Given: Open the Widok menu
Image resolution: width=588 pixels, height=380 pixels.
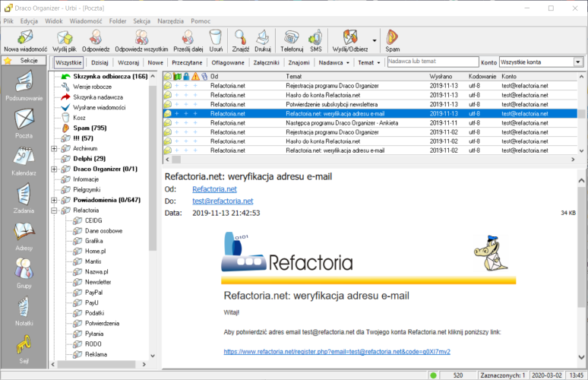Looking at the screenshot, I should click(54, 21).
